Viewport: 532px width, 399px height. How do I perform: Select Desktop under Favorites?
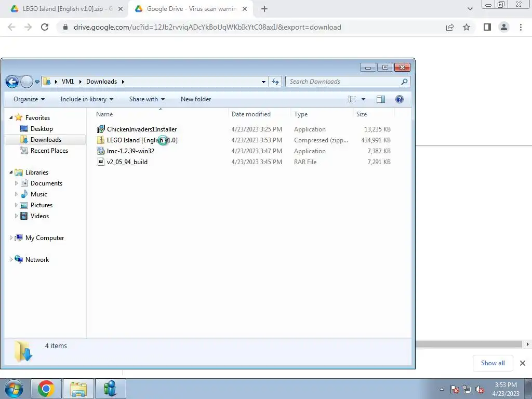click(x=42, y=129)
